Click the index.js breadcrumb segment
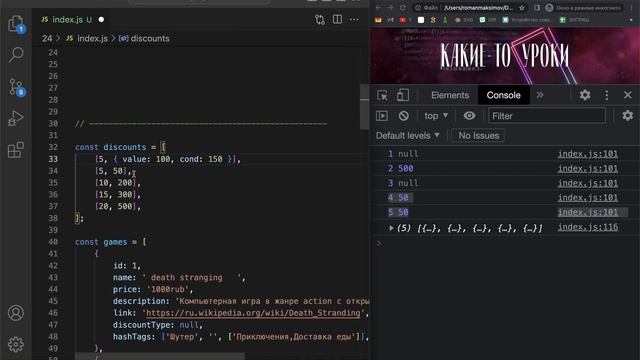This screenshot has width=640, height=360. (x=87, y=38)
